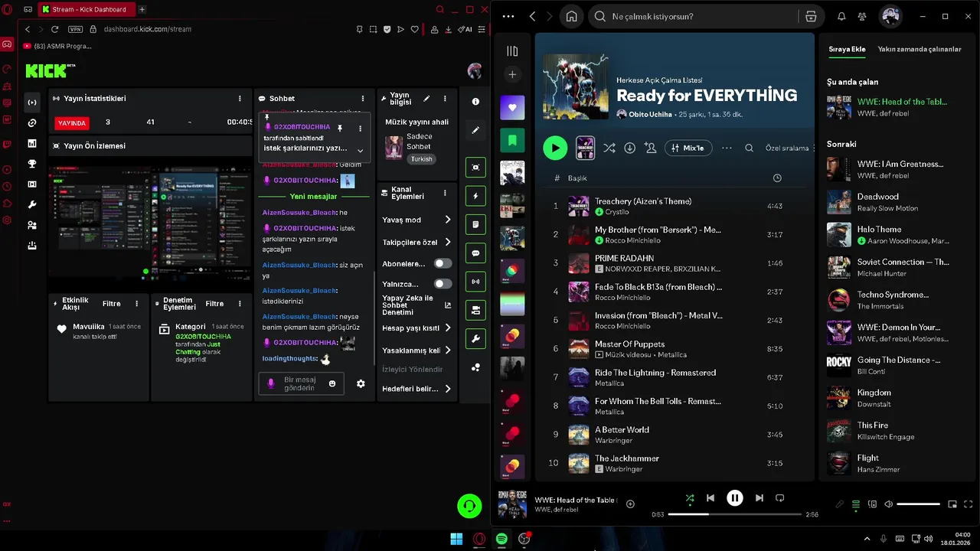The height and width of the screenshot is (551, 980).
Task: Click the download playlist icon in Spotify
Action: point(629,148)
